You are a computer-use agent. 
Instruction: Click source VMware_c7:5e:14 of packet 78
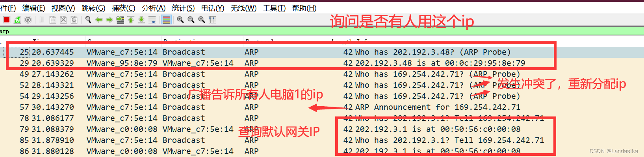122,118
